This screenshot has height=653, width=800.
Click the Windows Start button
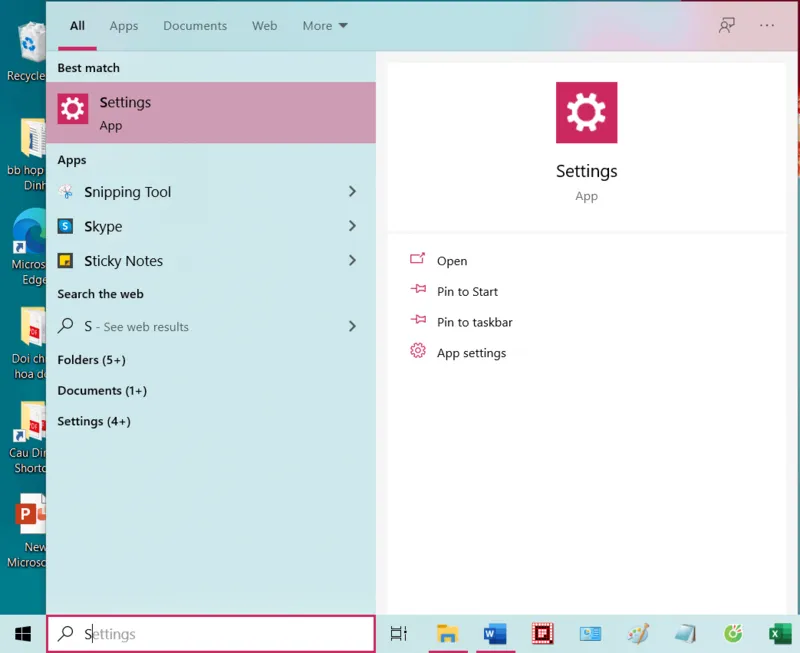coord(23,634)
